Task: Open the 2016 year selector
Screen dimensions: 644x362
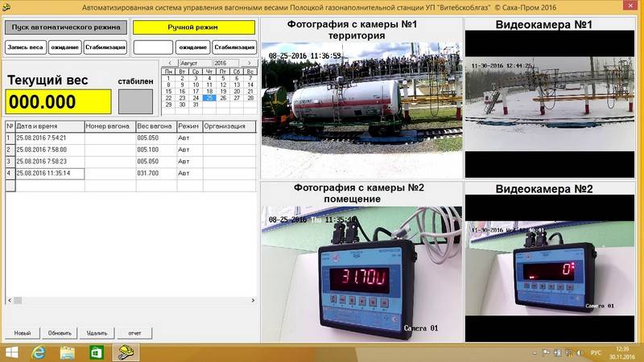Action: point(225,64)
